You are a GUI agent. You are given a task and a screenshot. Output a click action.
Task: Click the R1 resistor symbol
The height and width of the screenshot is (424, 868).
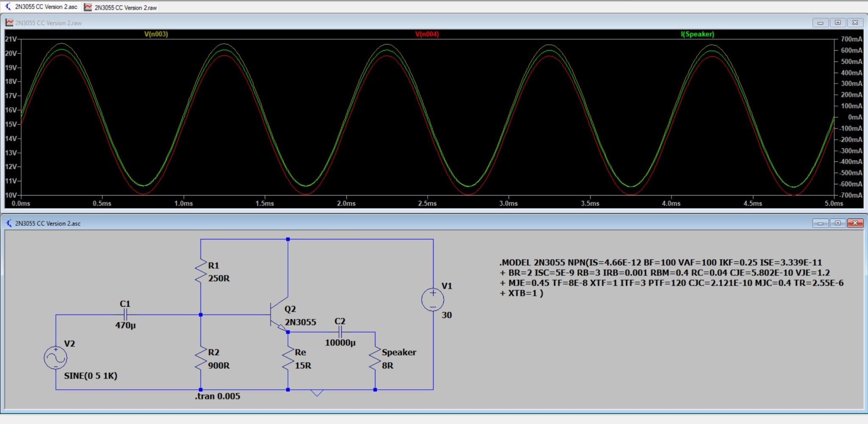click(x=200, y=271)
